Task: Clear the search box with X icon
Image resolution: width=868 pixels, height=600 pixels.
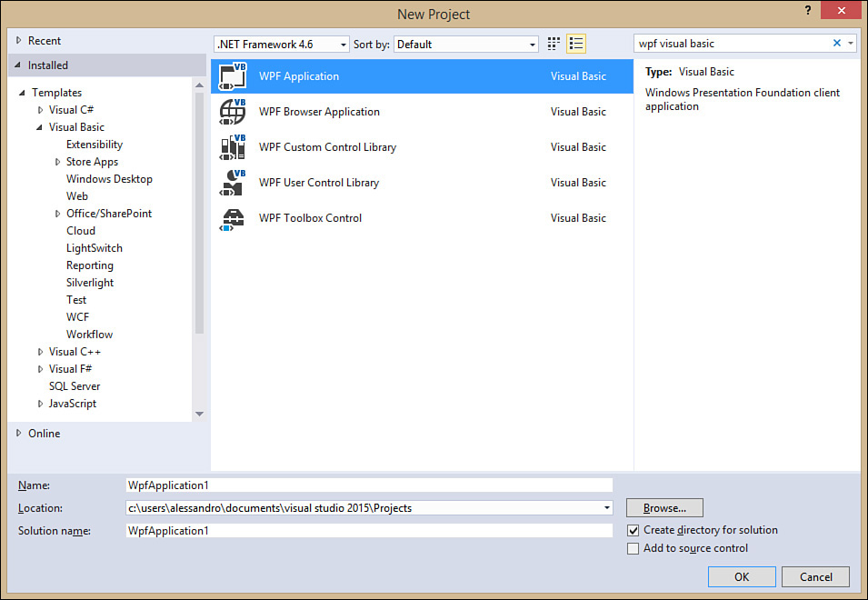Action: tap(837, 44)
